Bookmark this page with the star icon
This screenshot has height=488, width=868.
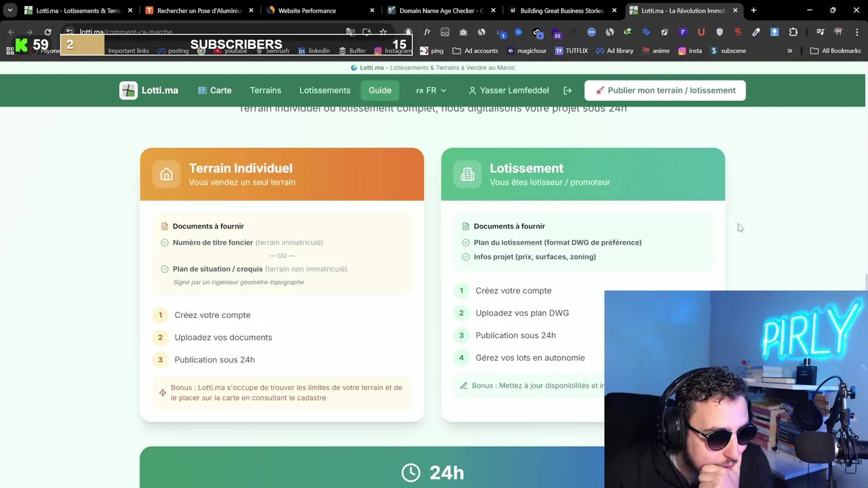pos(383,32)
